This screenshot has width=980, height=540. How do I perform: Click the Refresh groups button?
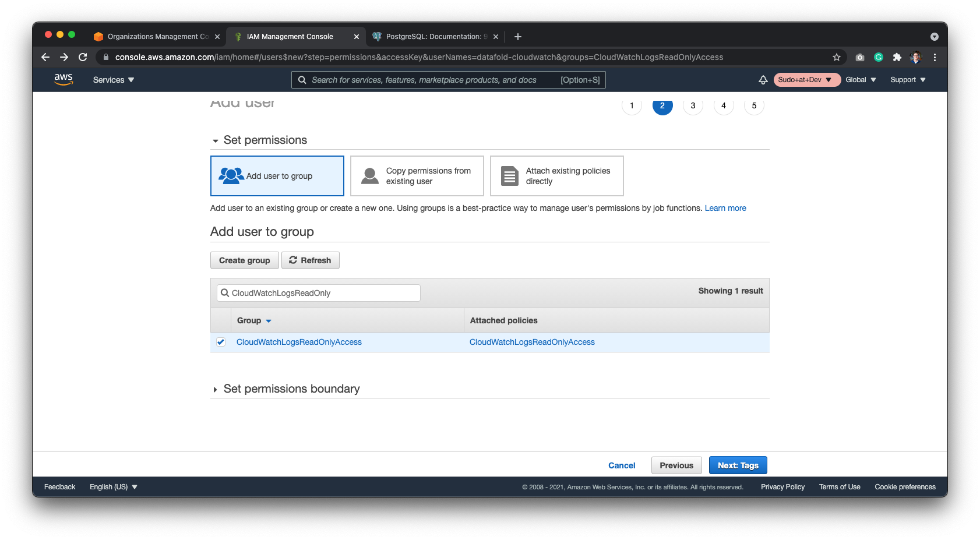[x=311, y=260]
